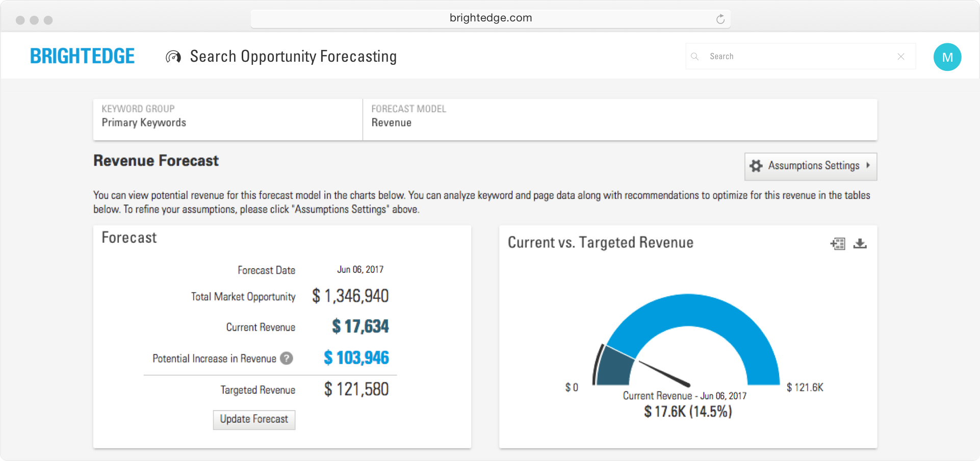Reload the page in browser address bar

click(x=720, y=19)
